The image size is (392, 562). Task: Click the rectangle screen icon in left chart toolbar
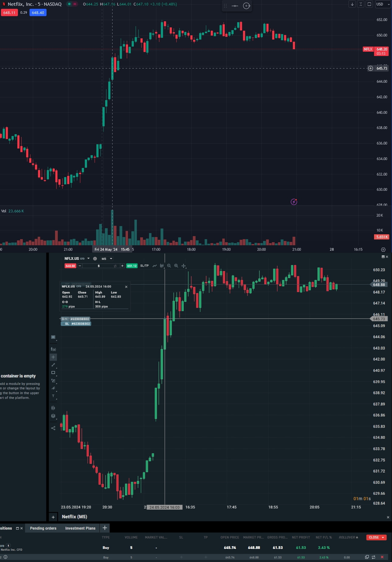tap(53, 337)
